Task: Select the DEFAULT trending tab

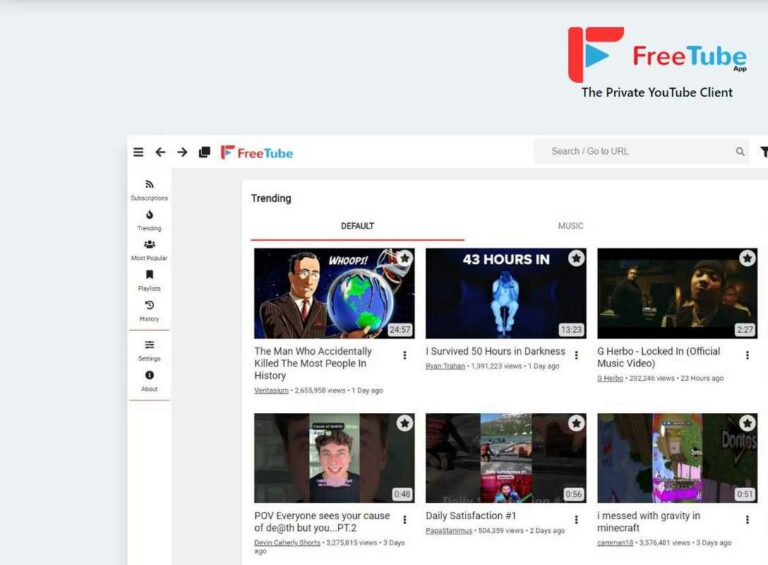Action: coord(358,226)
